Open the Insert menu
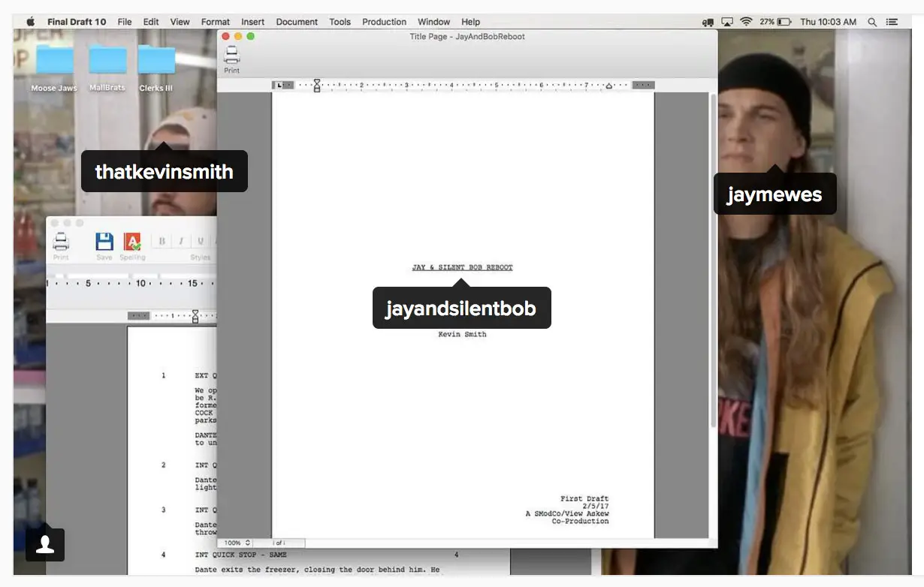924x587 pixels. (252, 22)
